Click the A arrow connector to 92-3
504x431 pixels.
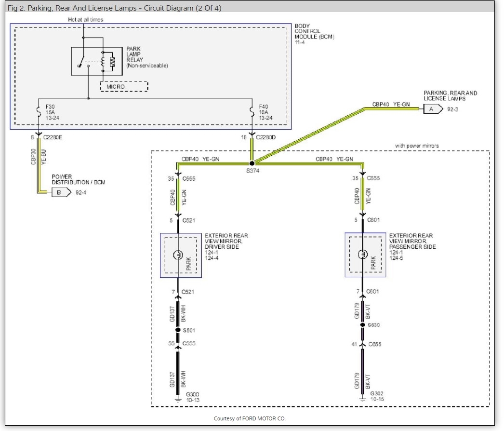pos(433,109)
